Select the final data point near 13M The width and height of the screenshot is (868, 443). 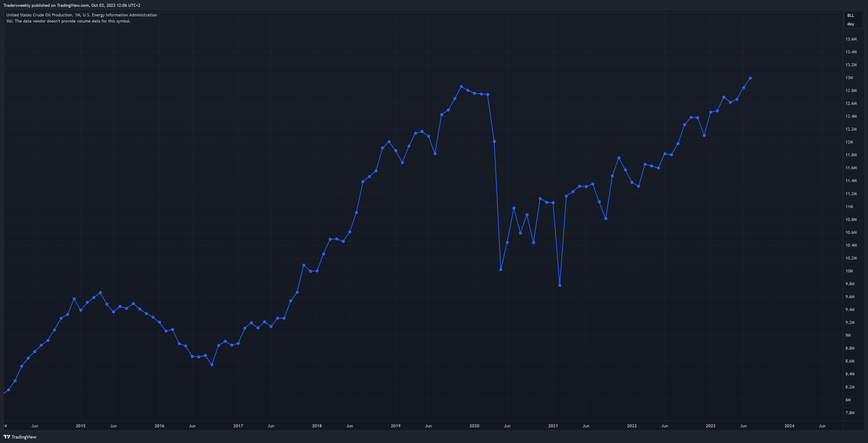coord(750,78)
